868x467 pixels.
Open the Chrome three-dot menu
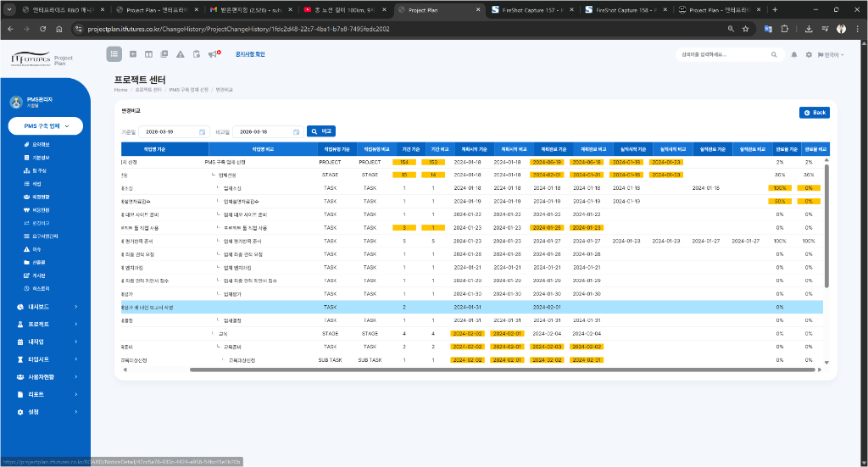pyautogui.click(x=858, y=29)
